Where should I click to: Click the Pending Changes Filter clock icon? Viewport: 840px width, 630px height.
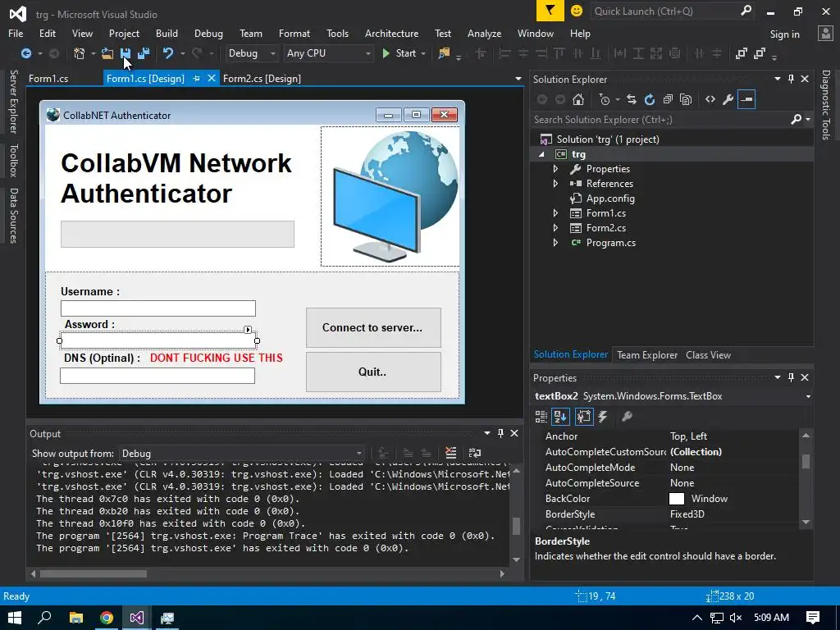pos(605,99)
